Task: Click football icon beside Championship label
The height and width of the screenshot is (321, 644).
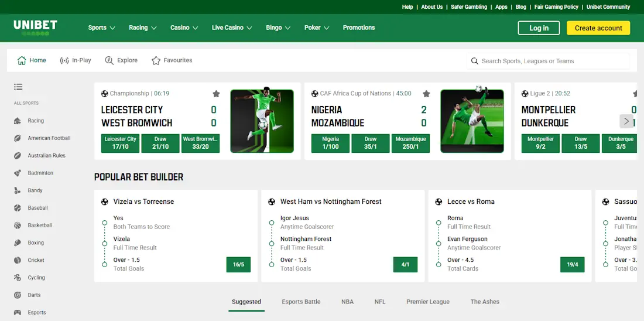Action: tap(105, 94)
